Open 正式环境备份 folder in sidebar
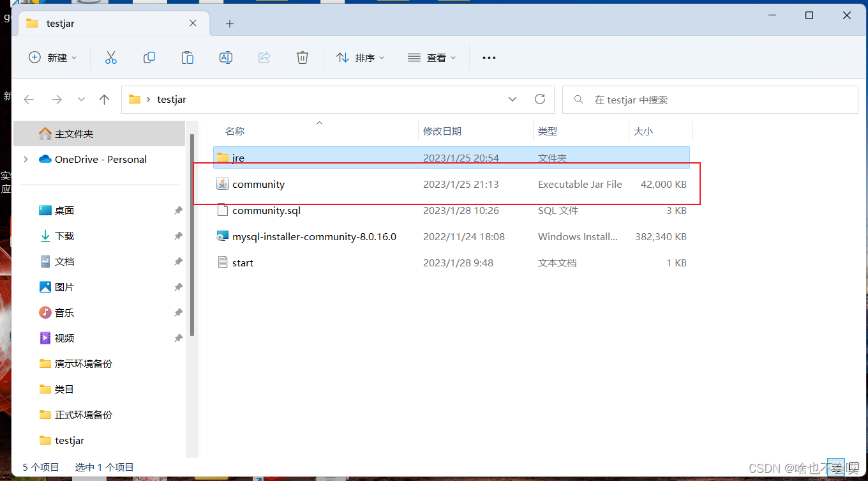 coord(76,415)
